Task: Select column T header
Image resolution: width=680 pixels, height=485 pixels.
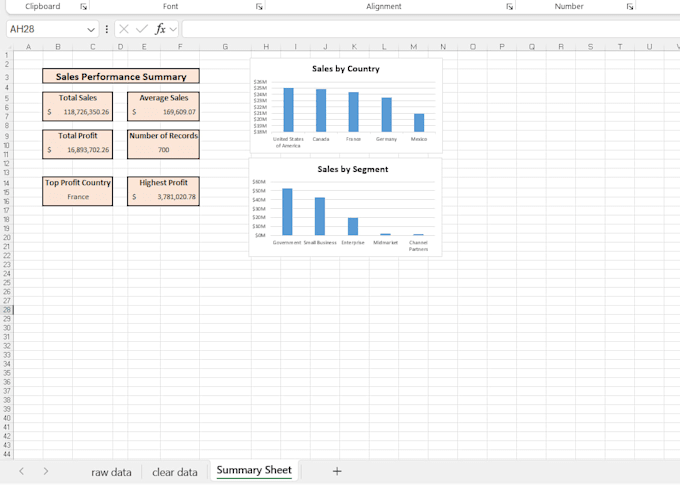Action: tap(620, 46)
